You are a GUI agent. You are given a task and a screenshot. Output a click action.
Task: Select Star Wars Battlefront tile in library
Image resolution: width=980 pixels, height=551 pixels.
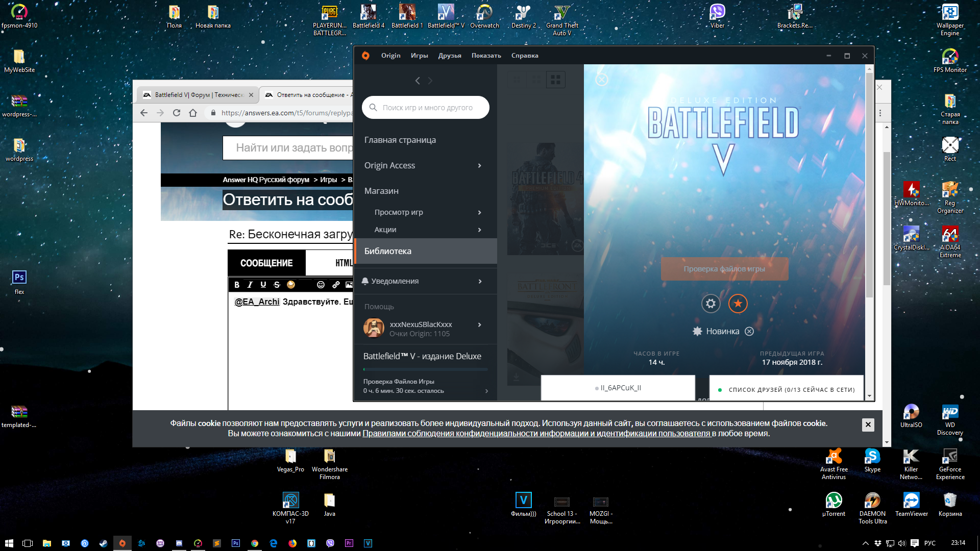click(x=545, y=329)
